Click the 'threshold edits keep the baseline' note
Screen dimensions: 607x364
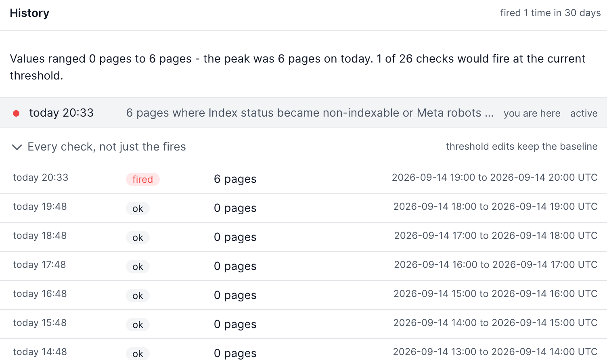522,146
